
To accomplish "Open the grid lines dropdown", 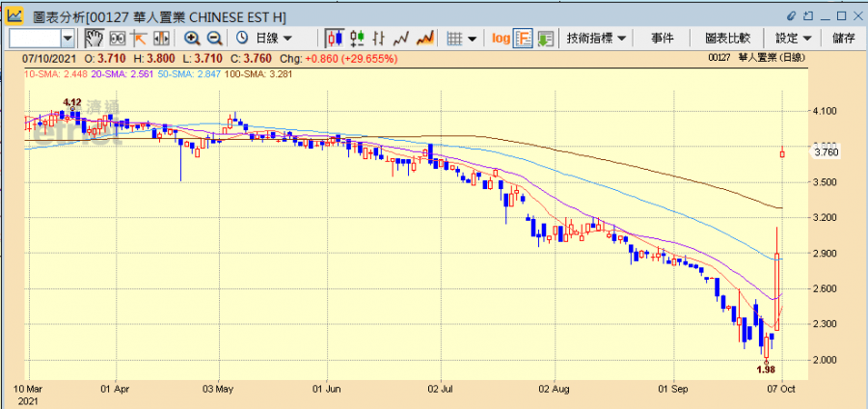I will [463, 38].
